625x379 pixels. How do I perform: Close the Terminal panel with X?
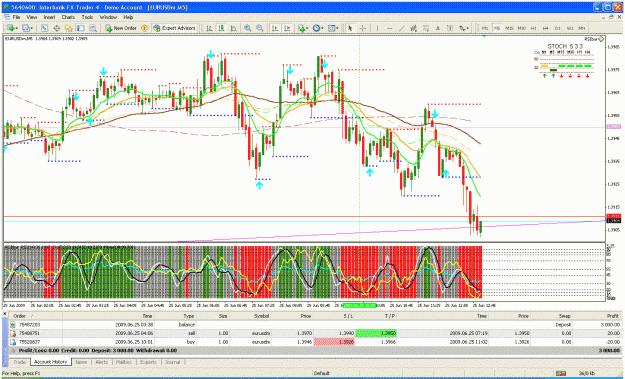5,314
